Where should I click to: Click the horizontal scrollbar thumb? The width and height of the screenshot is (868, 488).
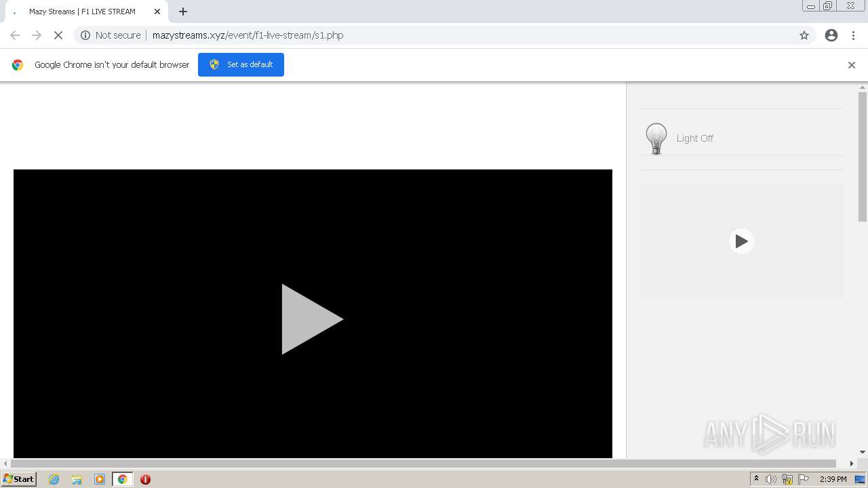pyautogui.click(x=424, y=464)
